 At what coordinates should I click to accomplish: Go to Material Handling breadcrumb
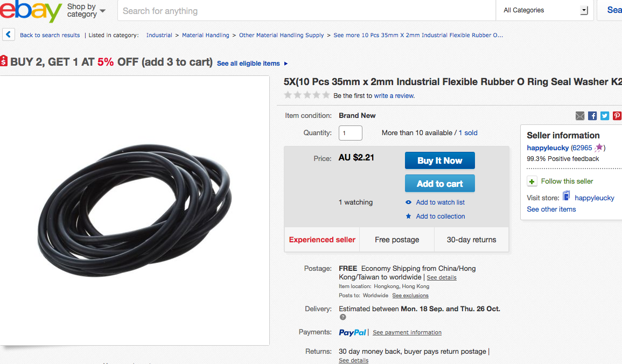[205, 36]
